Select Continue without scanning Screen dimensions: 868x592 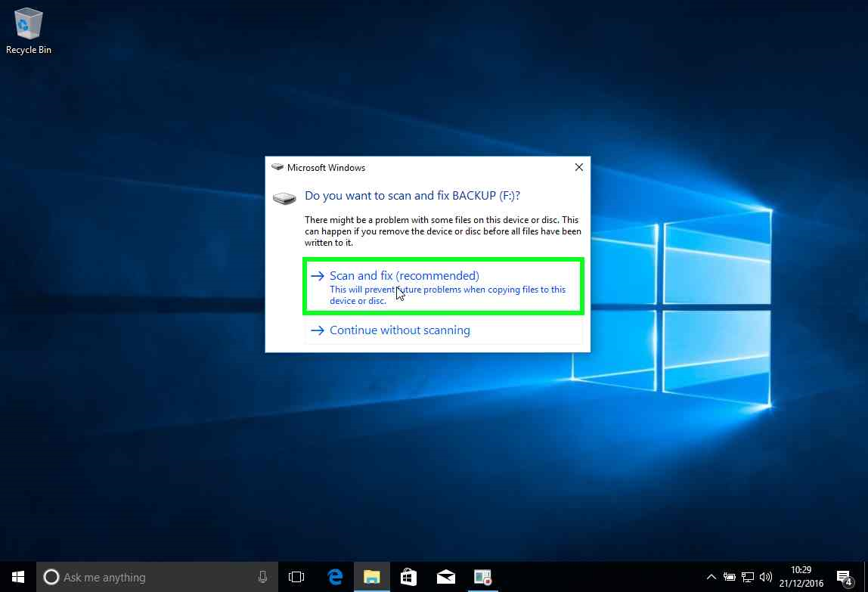[x=443, y=330]
